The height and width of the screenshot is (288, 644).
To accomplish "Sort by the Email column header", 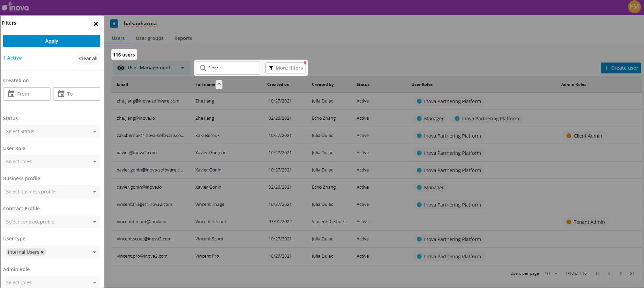I will (122, 84).
